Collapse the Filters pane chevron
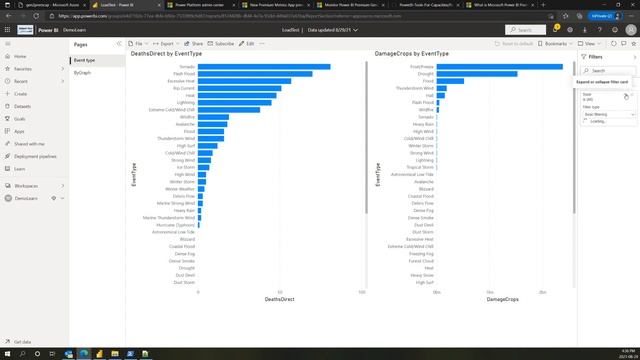 (x=634, y=57)
